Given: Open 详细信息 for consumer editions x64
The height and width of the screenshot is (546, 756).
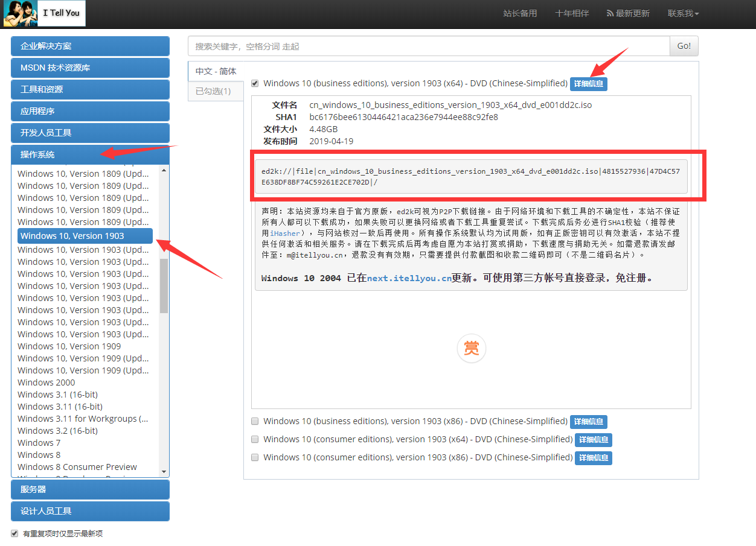Looking at the screenshot, I should [x=593, y=440].
